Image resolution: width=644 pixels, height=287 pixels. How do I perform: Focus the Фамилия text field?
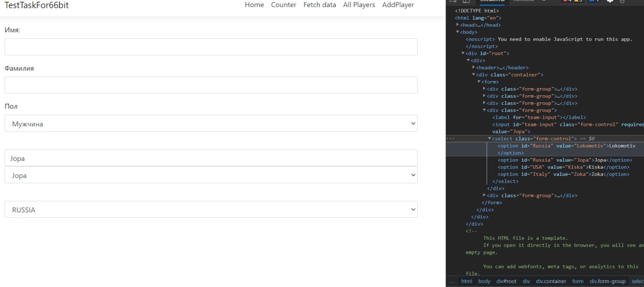(x=211, y=85)
